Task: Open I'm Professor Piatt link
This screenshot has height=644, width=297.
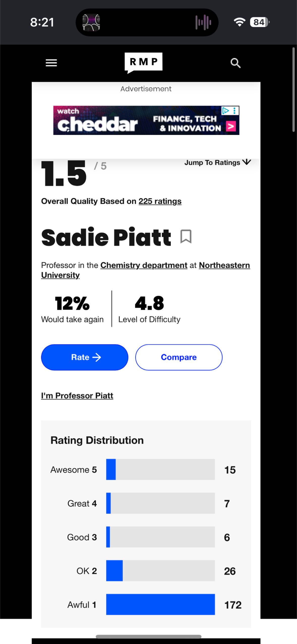Action: point(77,396)
